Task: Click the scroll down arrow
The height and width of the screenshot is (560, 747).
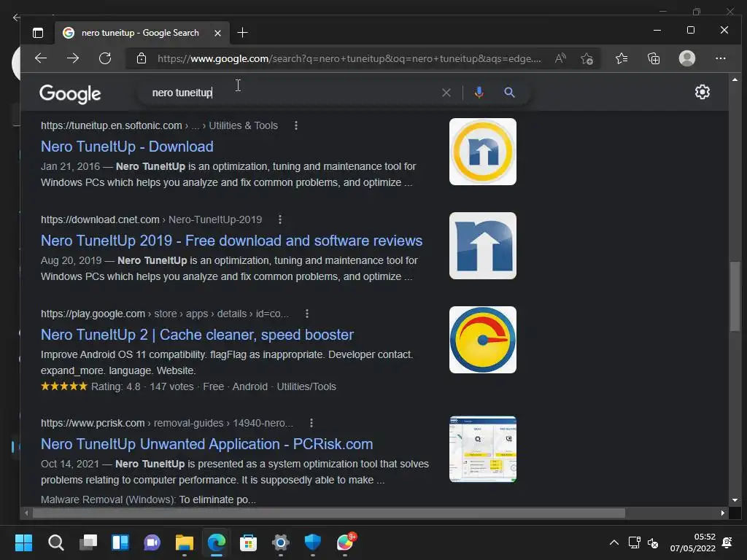Action: [735, 500]
